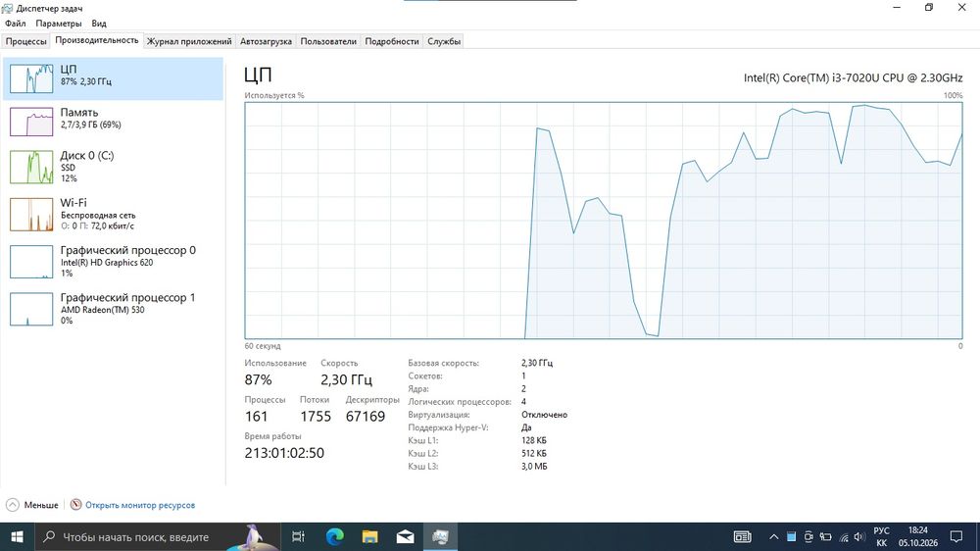The width and height of the screenshot is (980, 551).
Task: Open the Mail app from the taskbar
Action: coord(405,536)
